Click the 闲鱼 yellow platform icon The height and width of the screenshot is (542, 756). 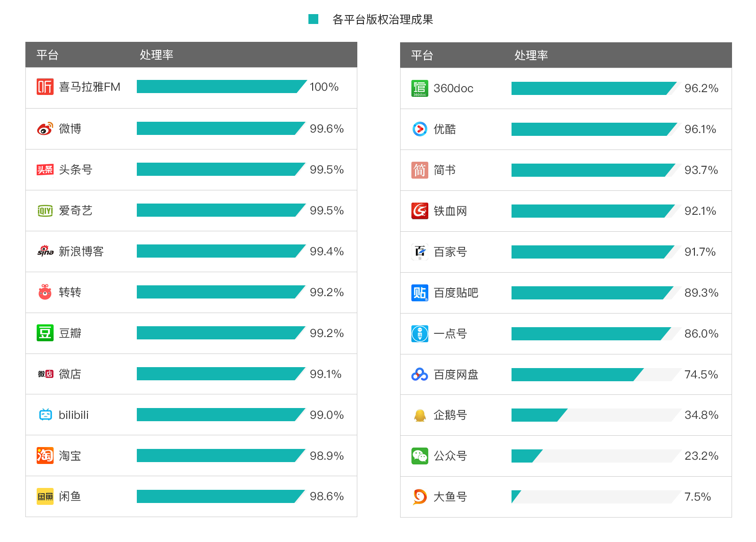click(x=45, y=496)
